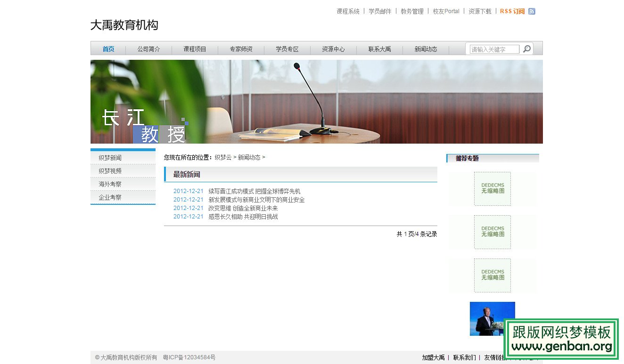Select 织梦视频 in the left sidebar
This screenshot has height=364, width=624.
pos(110,170)
